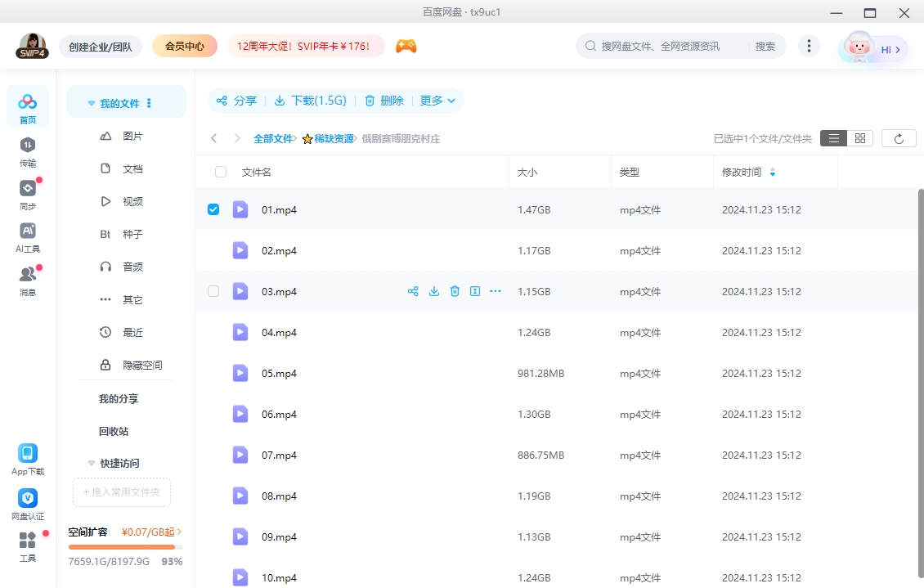Download 03.mp4 via its row download icon

point(433,291)
